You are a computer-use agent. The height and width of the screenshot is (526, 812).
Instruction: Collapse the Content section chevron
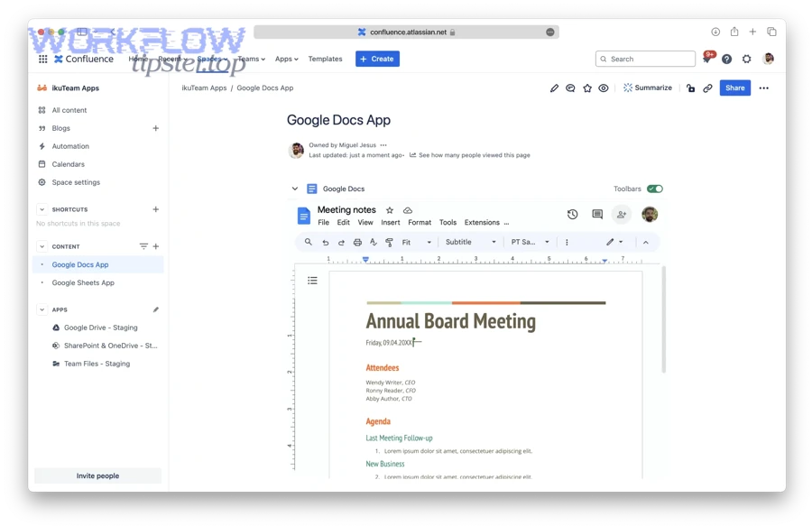42,247
